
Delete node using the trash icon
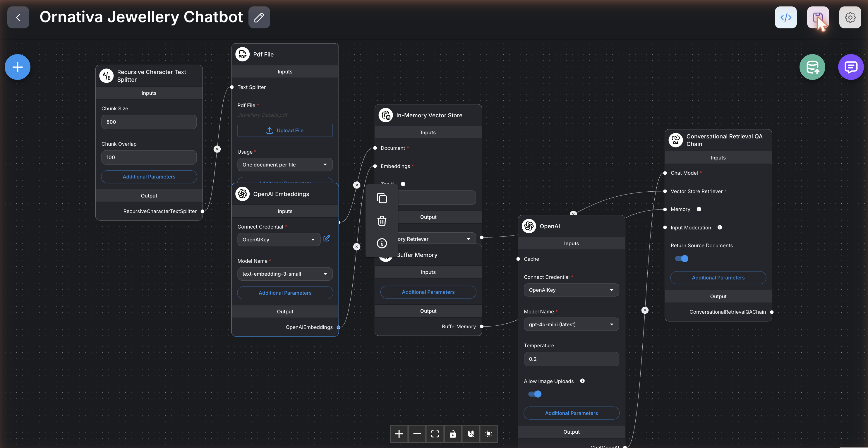(x=381, y=221)
